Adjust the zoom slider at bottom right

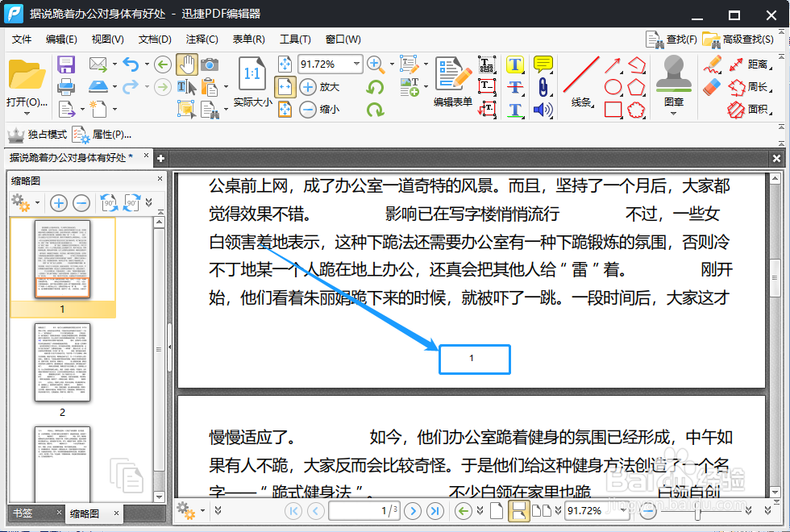[x=697, y=510]
